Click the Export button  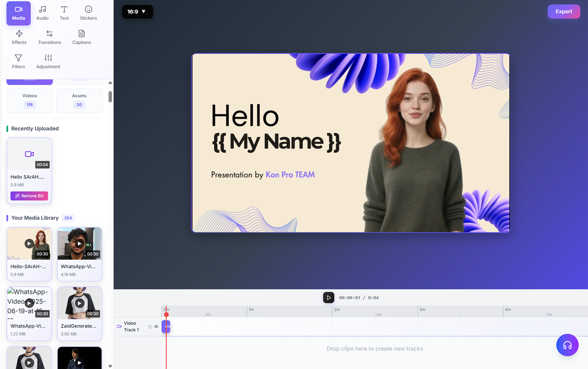tap(564, 11)
